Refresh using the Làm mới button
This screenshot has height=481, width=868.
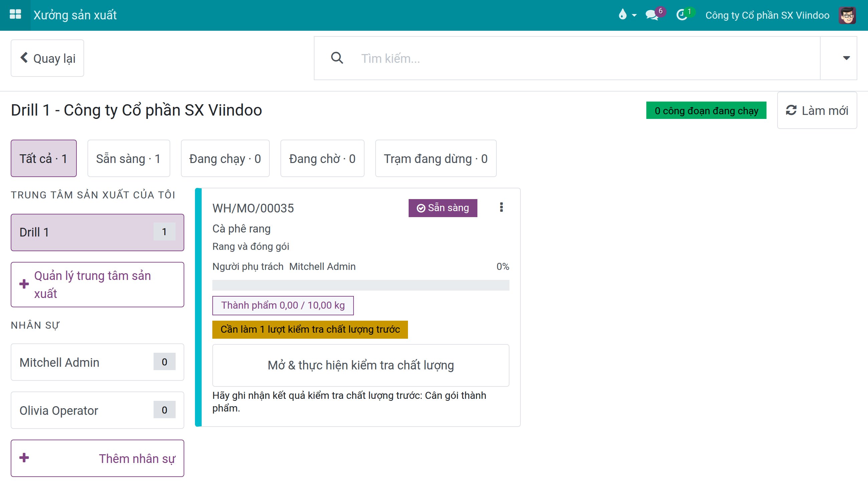[817, 111]
